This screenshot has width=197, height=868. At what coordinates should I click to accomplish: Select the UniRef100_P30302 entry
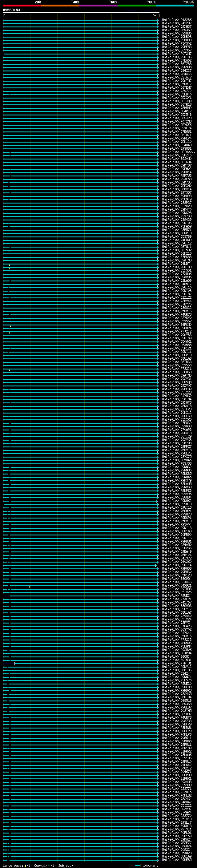176,43
